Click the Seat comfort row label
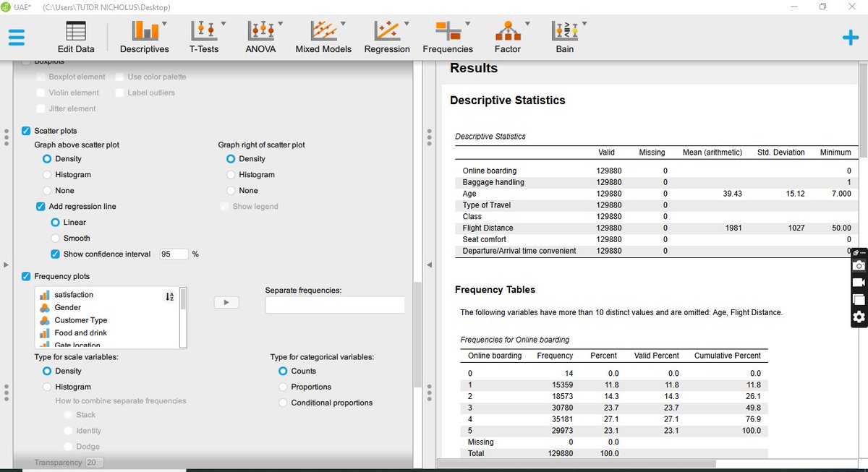Screen dimensions: 868x472 (485, 240)
